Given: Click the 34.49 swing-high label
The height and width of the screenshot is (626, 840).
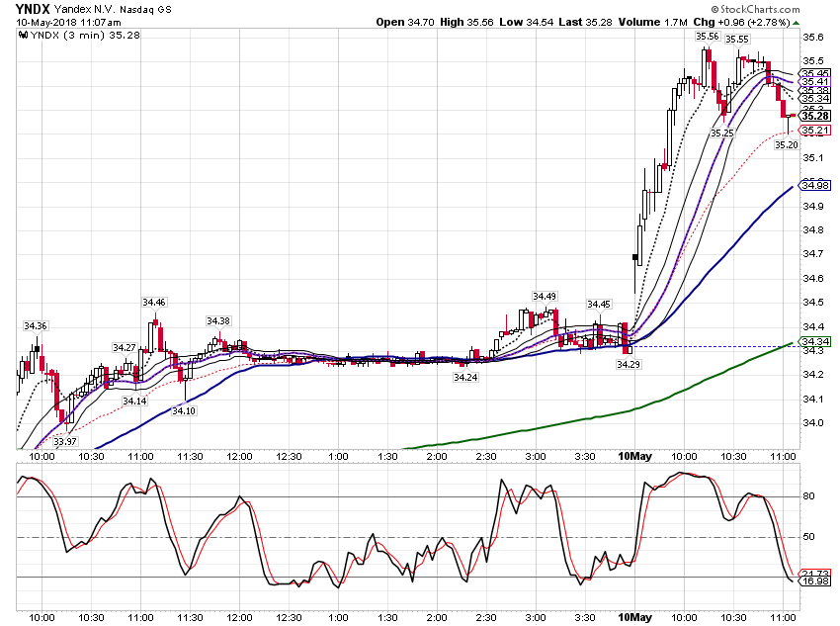Looking at the screenshot, I should (545, 297).
